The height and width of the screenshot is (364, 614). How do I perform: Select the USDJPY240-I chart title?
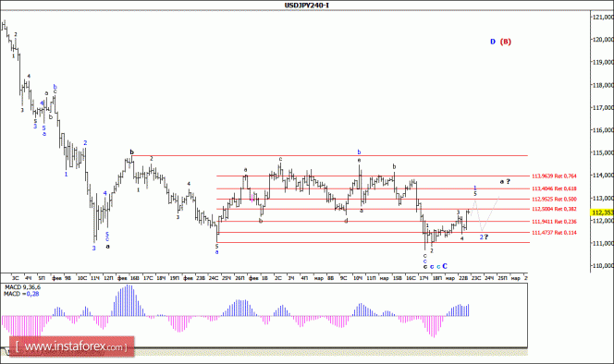pos(307,6)
